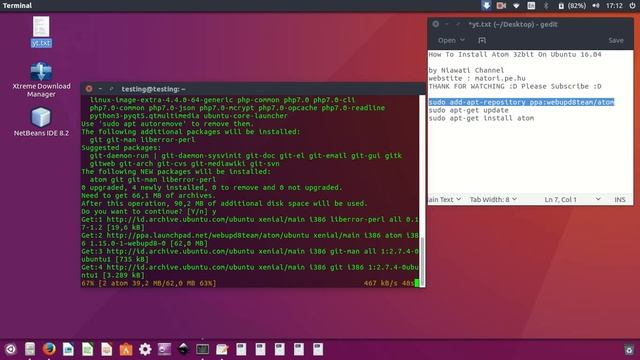Select the NetBeans IDE 8.2 desktop icon
Viewport: 640px width, 360px height.
pyautogui.click(x=41, y=122)
